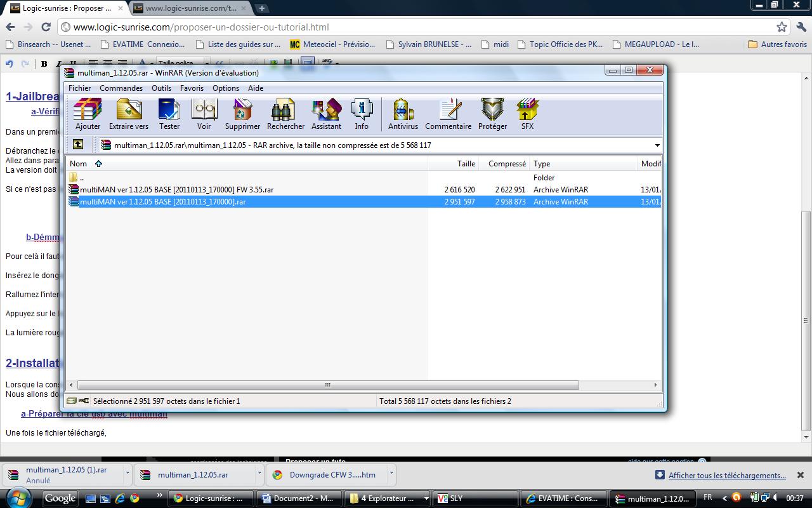The height and width of the screenshot is (508, 812).
Task: Click the taskbar clock 00:37
Action: (x=794, y=498)
